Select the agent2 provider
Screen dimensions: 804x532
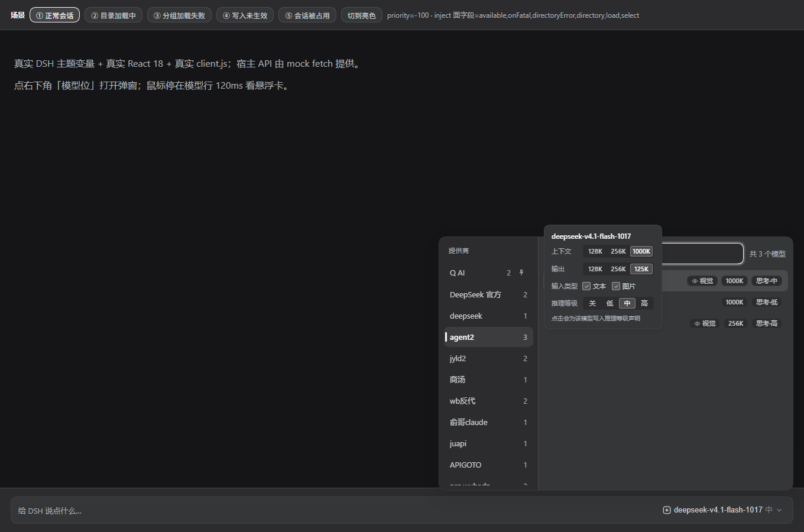pyautogui.click(x=488, y=337)
